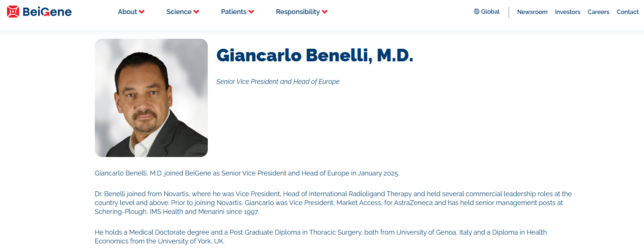Click the Senior Vice President job title

click(x=278, y=82)
